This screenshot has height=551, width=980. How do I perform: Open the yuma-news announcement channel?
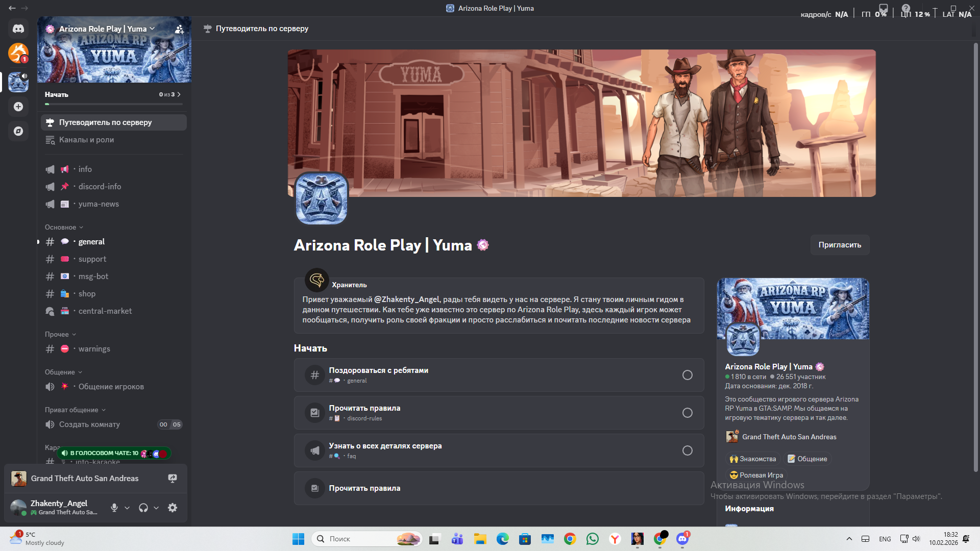(x=114, y=204)
